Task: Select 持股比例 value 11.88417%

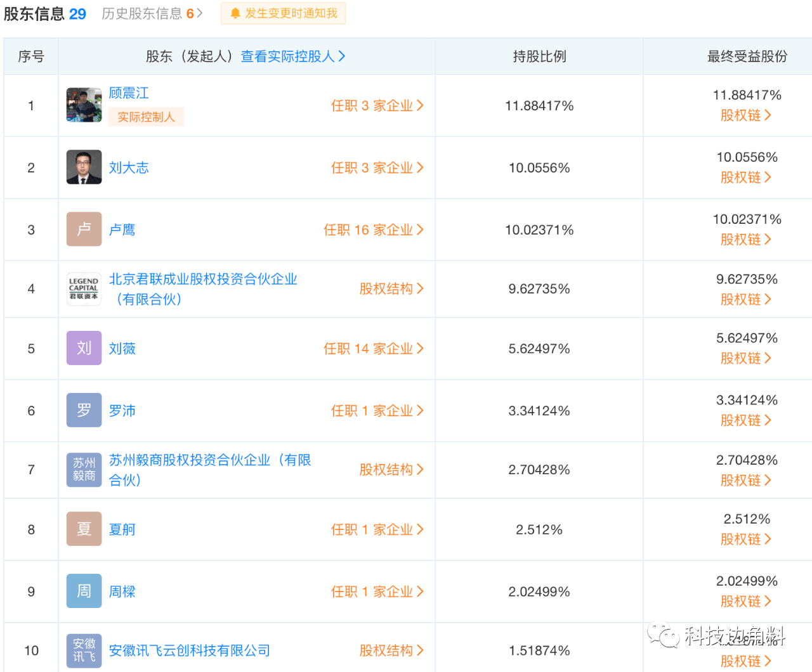Action: (539, 106)
